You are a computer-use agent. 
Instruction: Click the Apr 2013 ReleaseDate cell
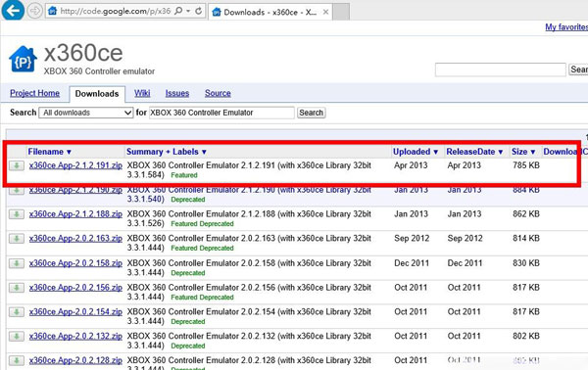click(x=464, y=165)
